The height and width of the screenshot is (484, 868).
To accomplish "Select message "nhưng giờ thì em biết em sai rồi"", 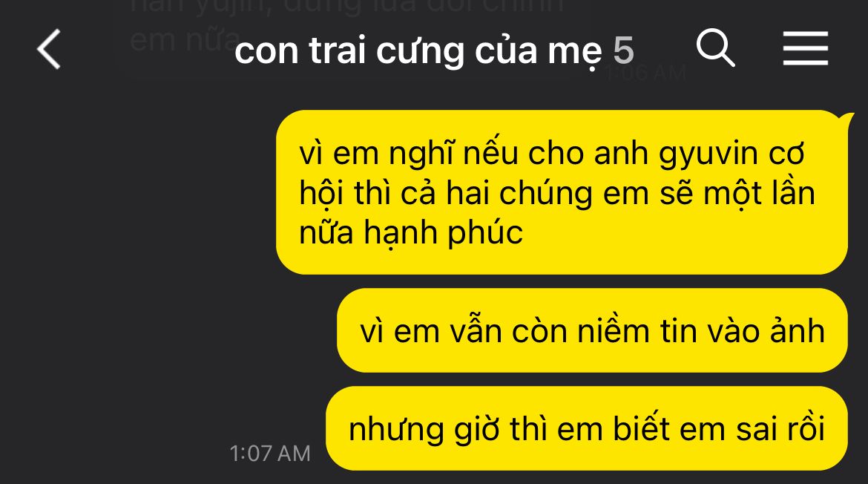I will pos(587,428).
